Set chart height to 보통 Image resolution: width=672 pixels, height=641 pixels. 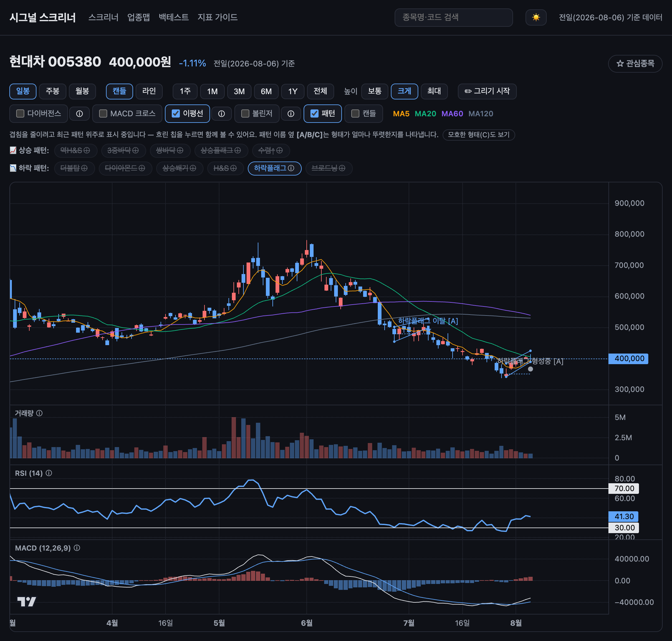click(x=375, y=91)
